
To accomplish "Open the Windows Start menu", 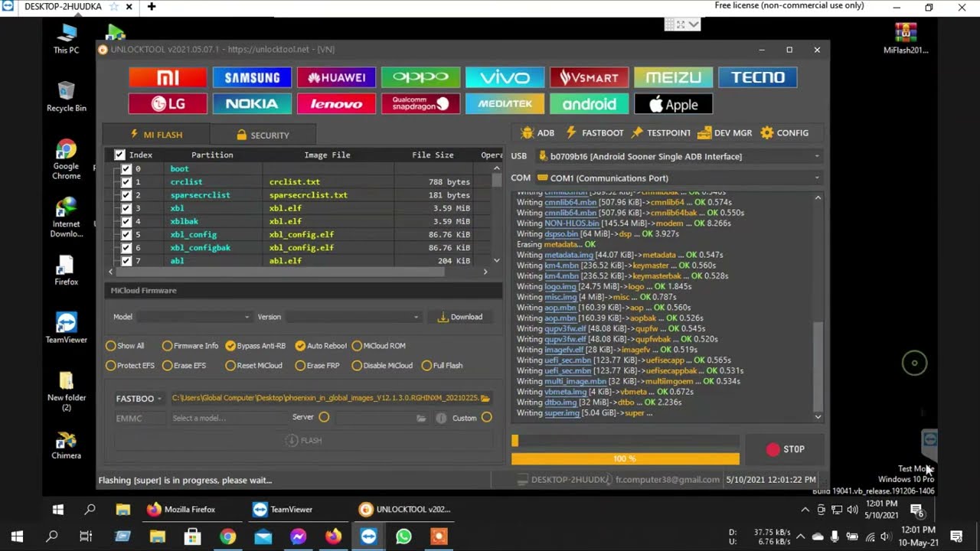I will pyautogui.click(x=17, y=536).
